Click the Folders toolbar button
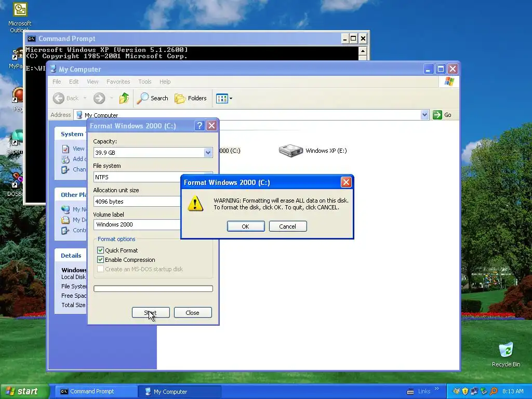The width and height of the screenshot is (532, 399). click(x=190, y=98)
